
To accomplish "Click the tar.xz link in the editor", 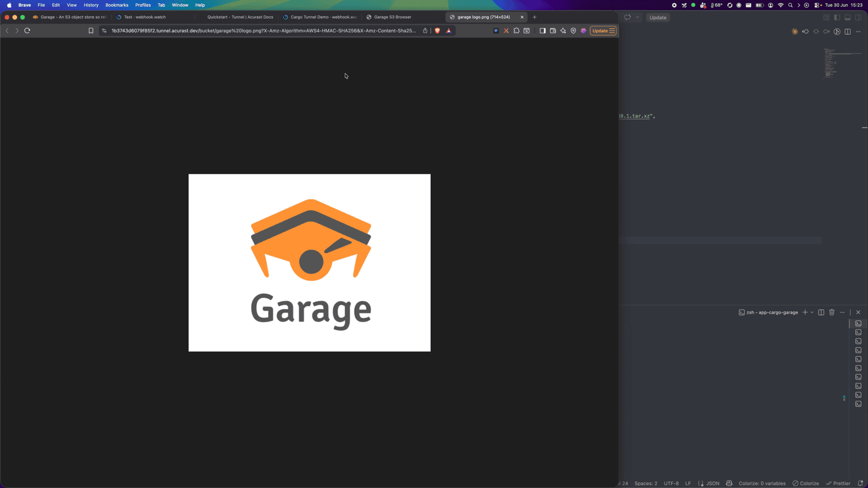I will (x=635, y=116).
